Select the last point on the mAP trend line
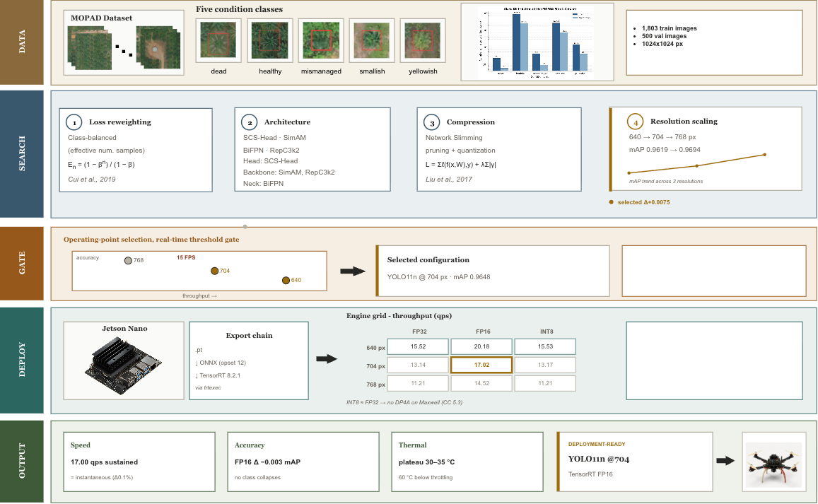Viewport: 818px width, 504px height. [x=765, y=154]
